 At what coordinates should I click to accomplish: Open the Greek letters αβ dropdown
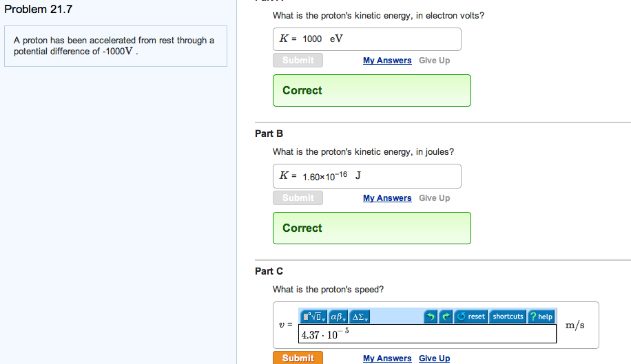point(339,317)
